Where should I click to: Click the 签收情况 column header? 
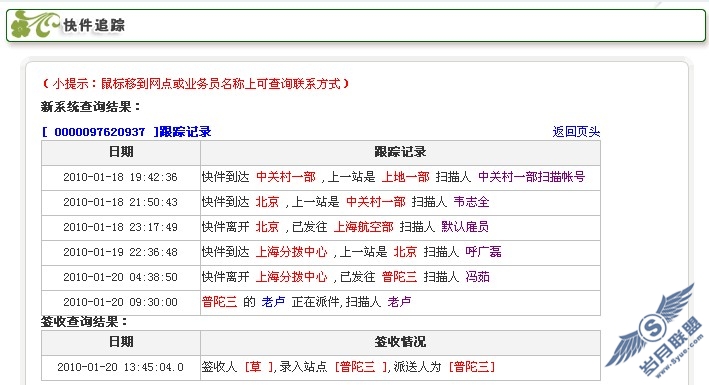[400, 342]
